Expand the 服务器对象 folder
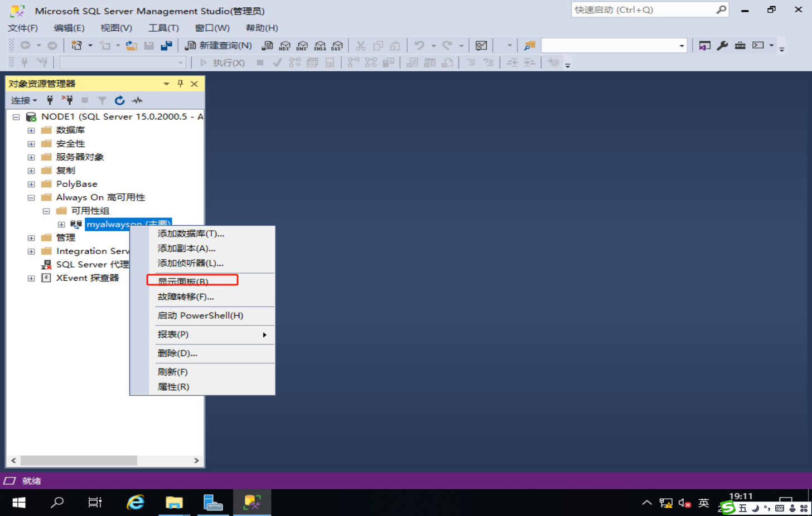This screenshot has height=516, width=812. 31,157
